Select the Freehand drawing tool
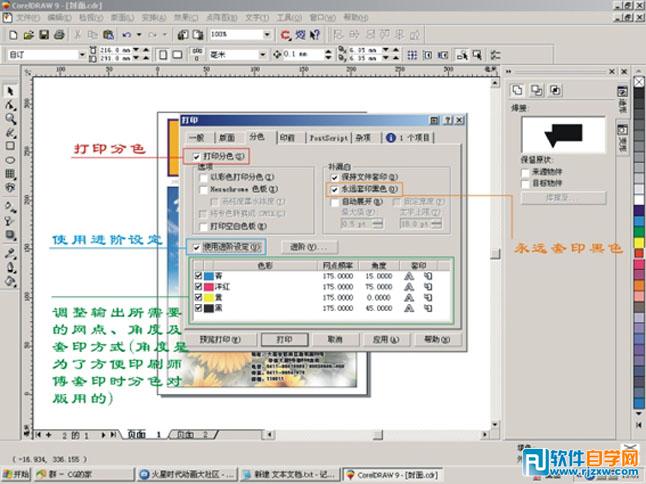Image resolution: width=646 pixels, height=484 pixels. (10, 133)
